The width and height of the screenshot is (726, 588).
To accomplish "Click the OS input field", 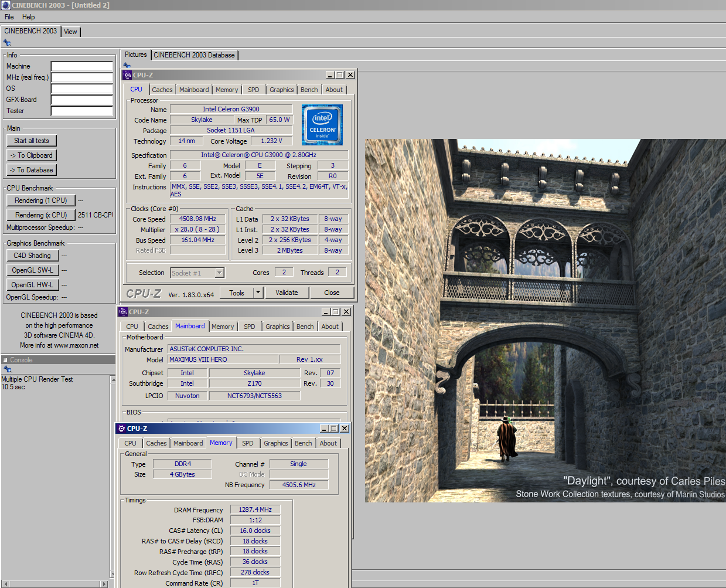I will pos(81,89).
